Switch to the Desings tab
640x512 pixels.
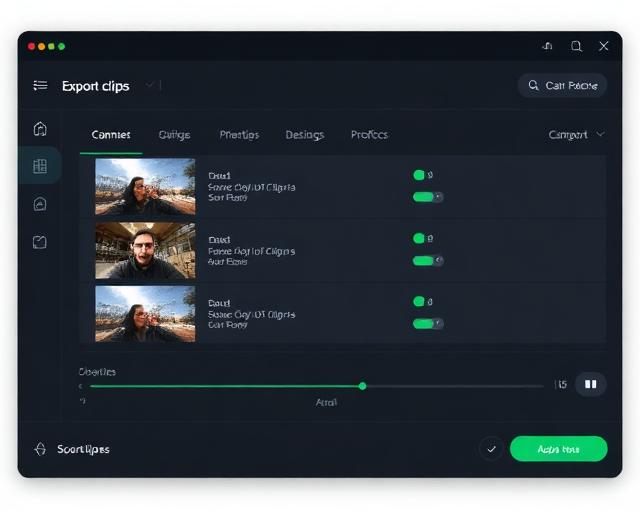(305, 135)
